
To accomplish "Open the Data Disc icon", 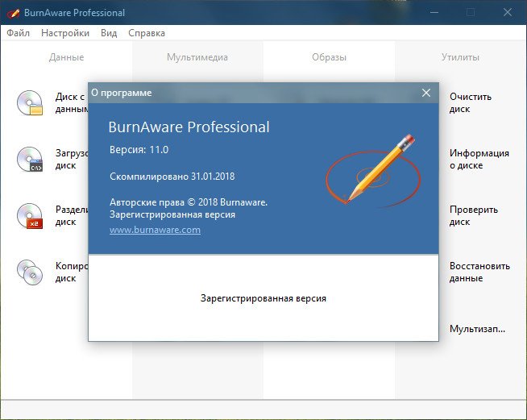I will tap(30, 103).
